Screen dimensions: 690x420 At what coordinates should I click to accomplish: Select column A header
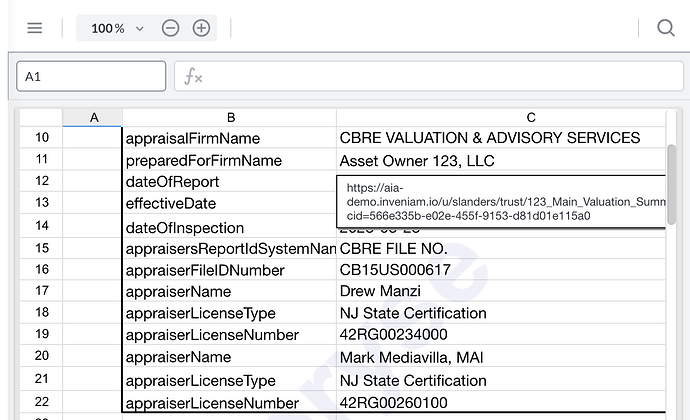(x=93, y=117)
